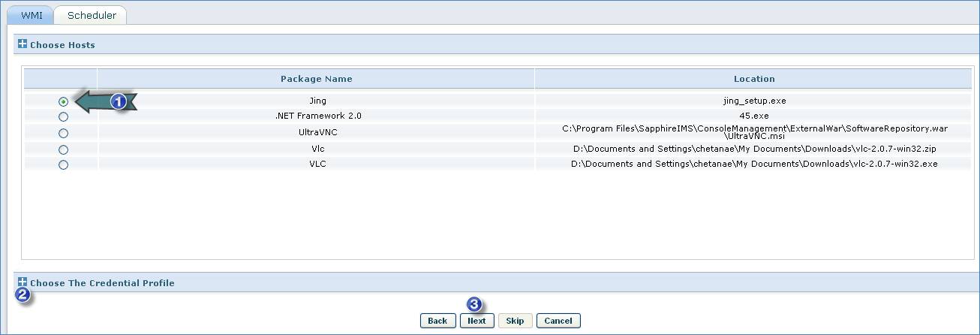Screen dimensions: 980x335
Task: Click the Skip button
Action: (x=515, y=321)
